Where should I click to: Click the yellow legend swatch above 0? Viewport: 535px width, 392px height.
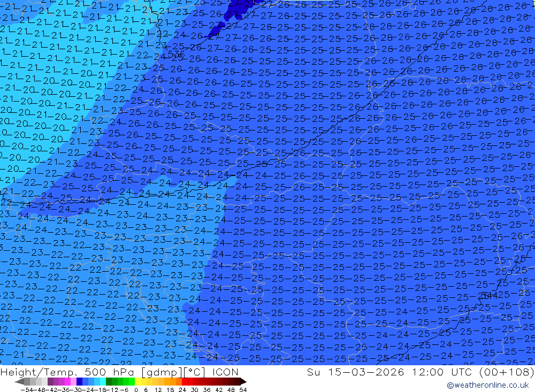point(138,381)
